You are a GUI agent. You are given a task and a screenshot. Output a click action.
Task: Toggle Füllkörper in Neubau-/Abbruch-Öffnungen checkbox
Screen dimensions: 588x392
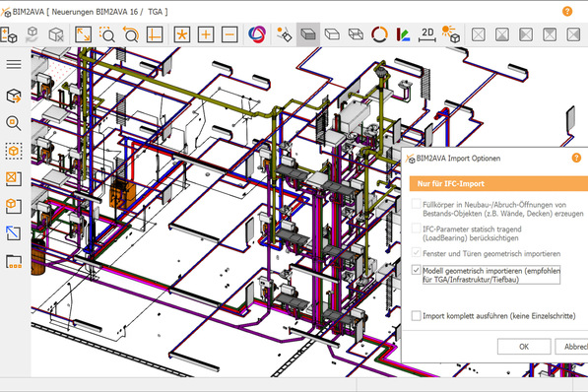pyautogui.click(x=416, y=204)
